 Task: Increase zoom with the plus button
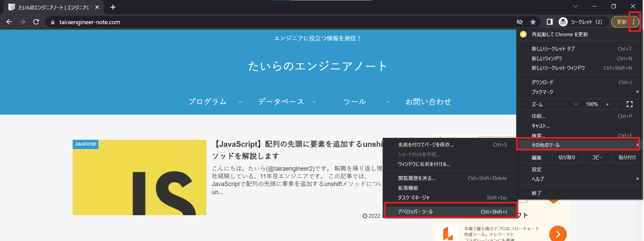click(x=607, y=104)
